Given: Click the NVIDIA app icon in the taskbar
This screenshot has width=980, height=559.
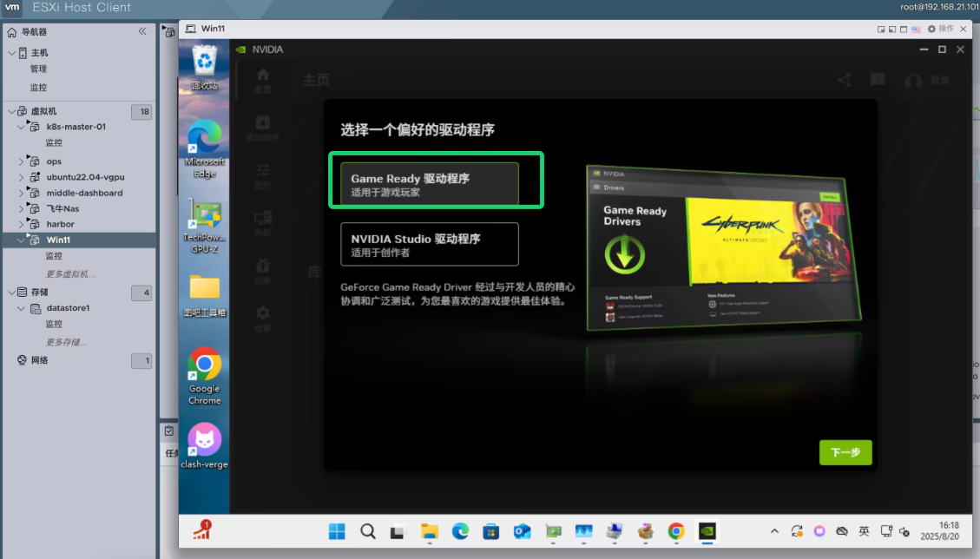Looking at the screenshot, I should click(707, 531).
